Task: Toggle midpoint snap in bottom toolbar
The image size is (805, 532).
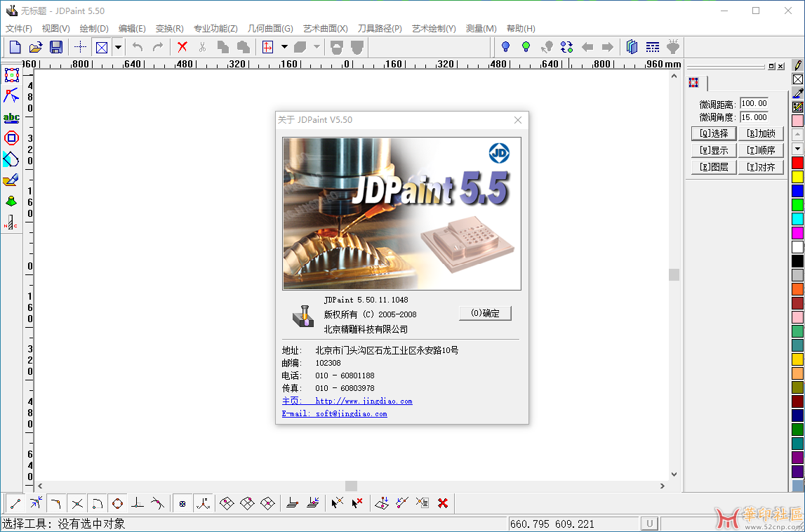Action: click(56, 503)
